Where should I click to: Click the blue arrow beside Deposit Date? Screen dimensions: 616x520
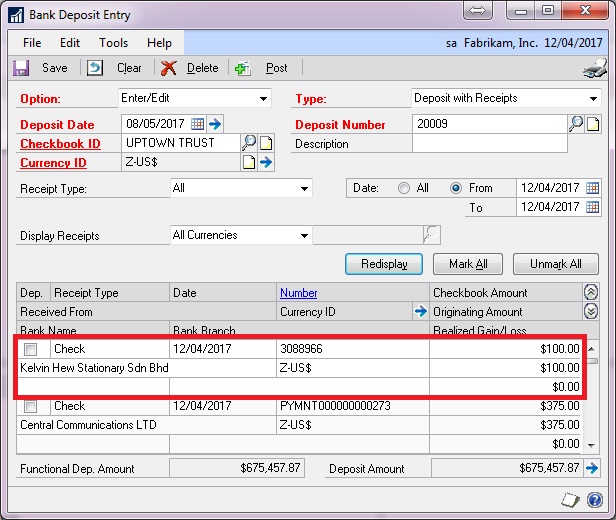214,124
